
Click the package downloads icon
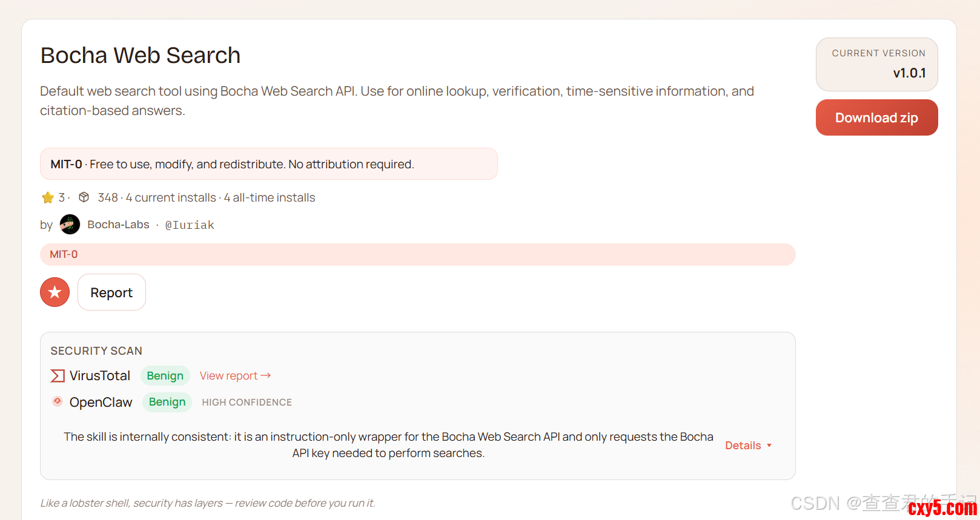[x=84, y=197]
